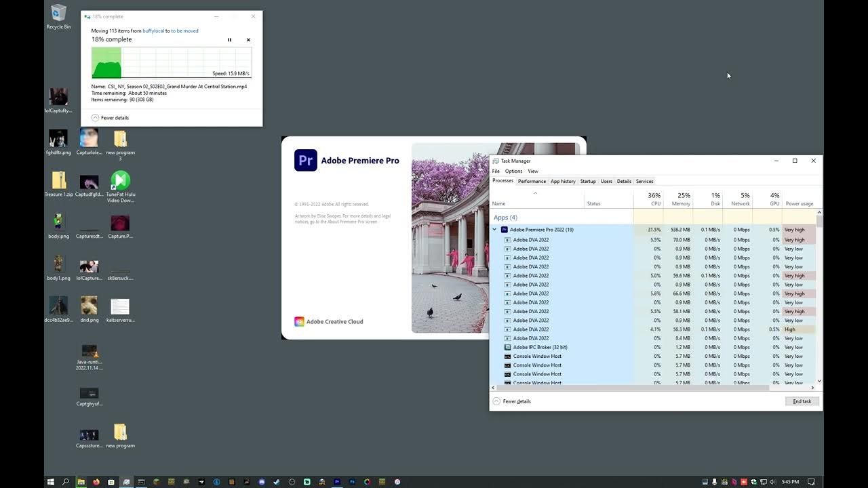Open the 'new program 3' folder icon
868x488 pixels.
(120, 146)
